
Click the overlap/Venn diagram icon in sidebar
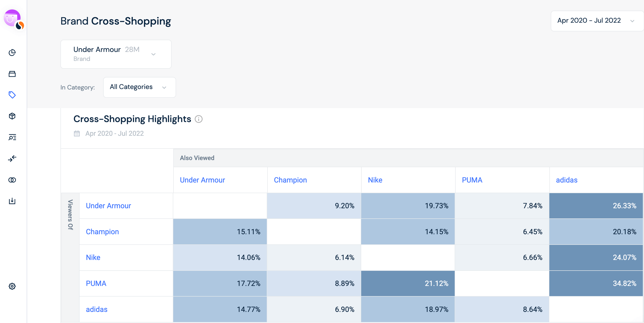click(x=12, y=180)
